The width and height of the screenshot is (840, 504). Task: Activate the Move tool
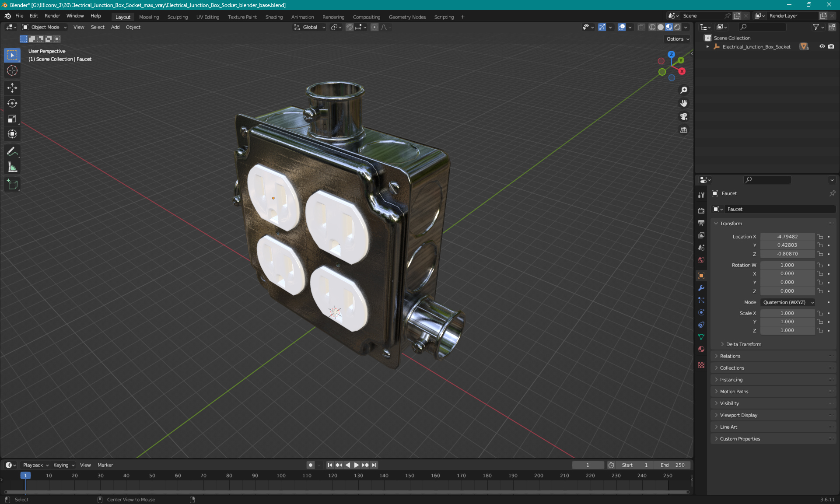point(12,88)
